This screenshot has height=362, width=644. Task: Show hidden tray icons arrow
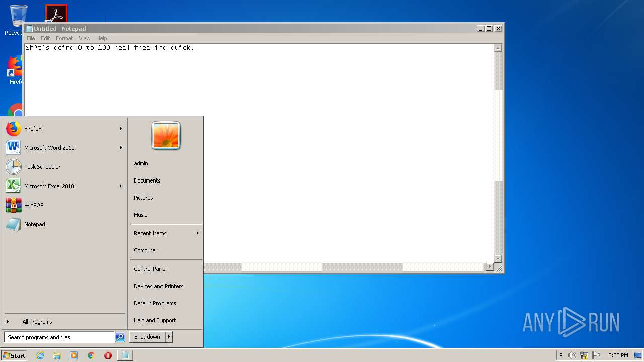pyautogui.click(x=561, y=355)
